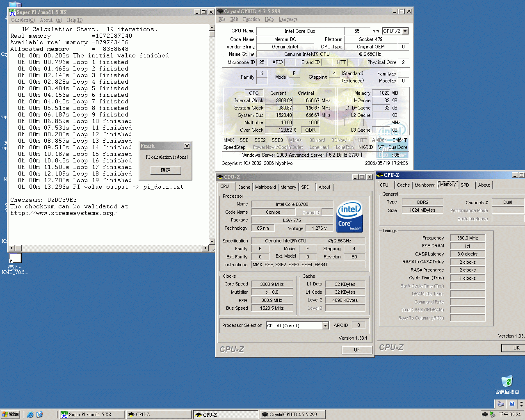The width and height of the screenshot is (525, 420).
Task: Click the network tray icon beside clock
Action: (x=493, y=415)
